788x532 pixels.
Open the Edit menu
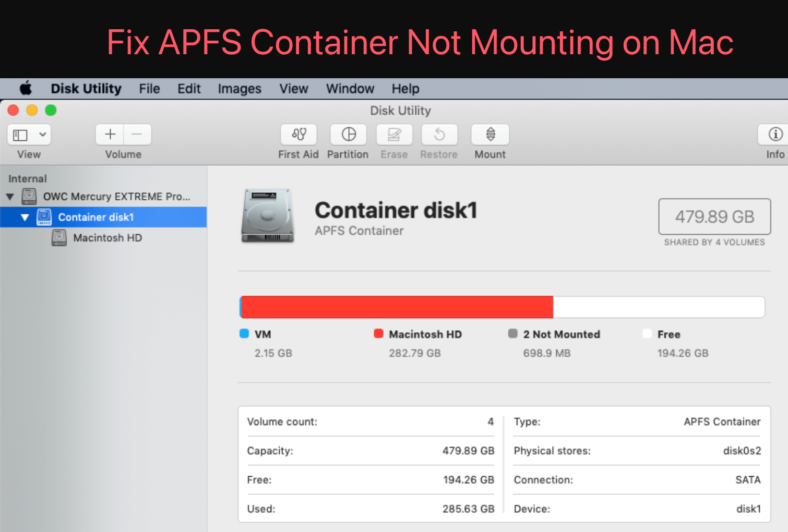[x=189, y=89]
